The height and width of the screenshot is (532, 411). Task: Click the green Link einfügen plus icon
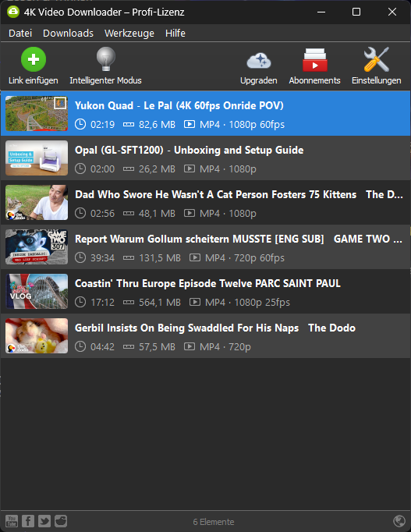pyautogui.click(x=34, y=59)
